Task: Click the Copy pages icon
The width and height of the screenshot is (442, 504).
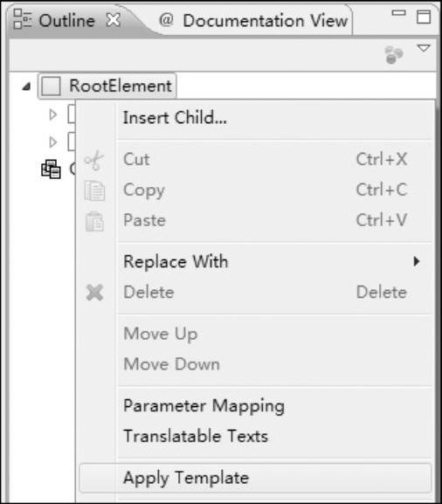Action: pyautogui.click(x=94, y=190)
